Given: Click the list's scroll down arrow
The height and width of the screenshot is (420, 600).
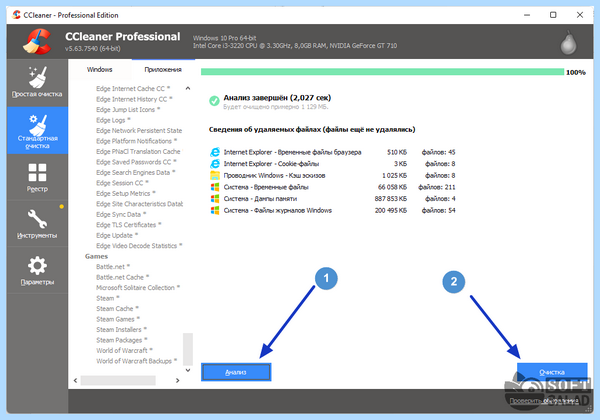Looking at the screenshot, I should [x=188, y=370].
